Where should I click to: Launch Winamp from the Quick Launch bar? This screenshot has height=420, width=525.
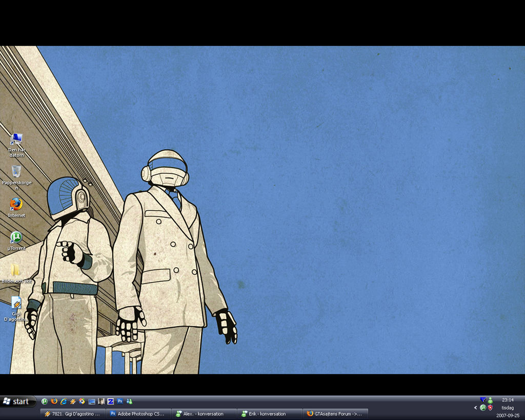(x=73, y=402)
